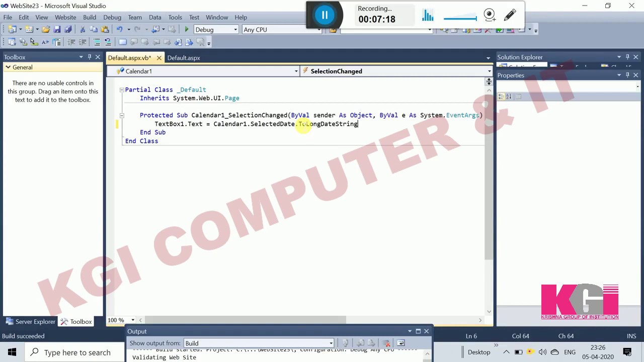Toggle bookmark on current line

point(123,42)
